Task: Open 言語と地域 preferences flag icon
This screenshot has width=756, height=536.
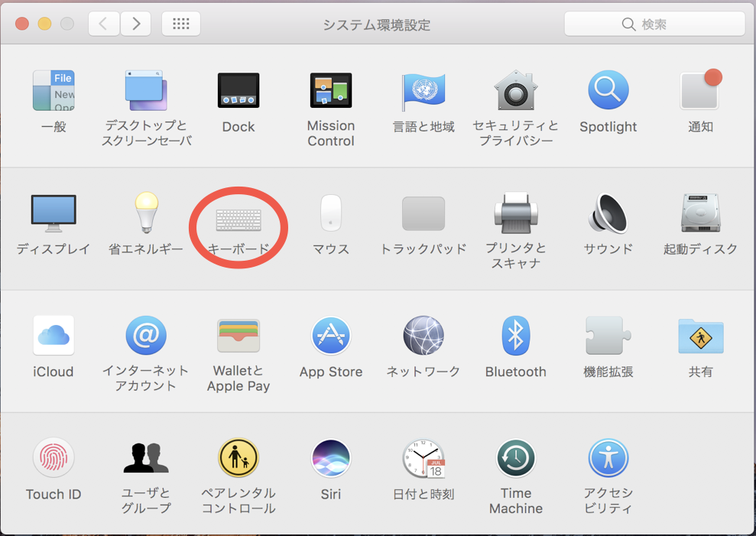Action: point(423,92)
